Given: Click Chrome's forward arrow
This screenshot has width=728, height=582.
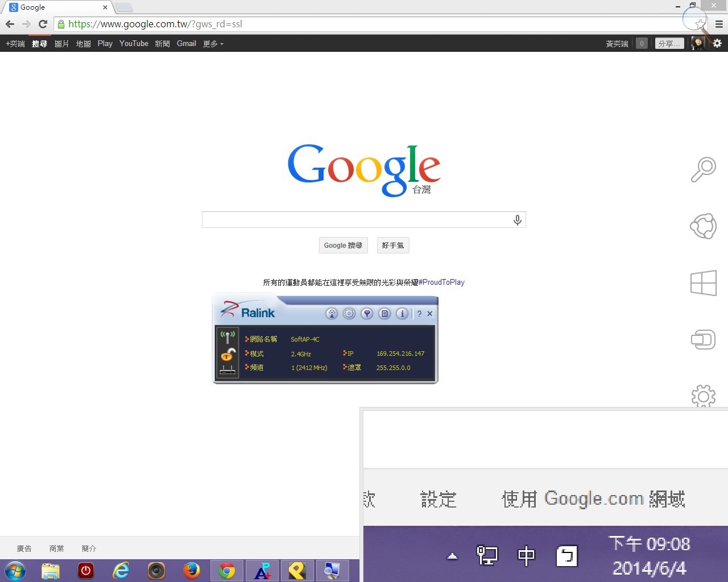Looking at the screenshot, I should pyautogui.click(x=26, y=24).
